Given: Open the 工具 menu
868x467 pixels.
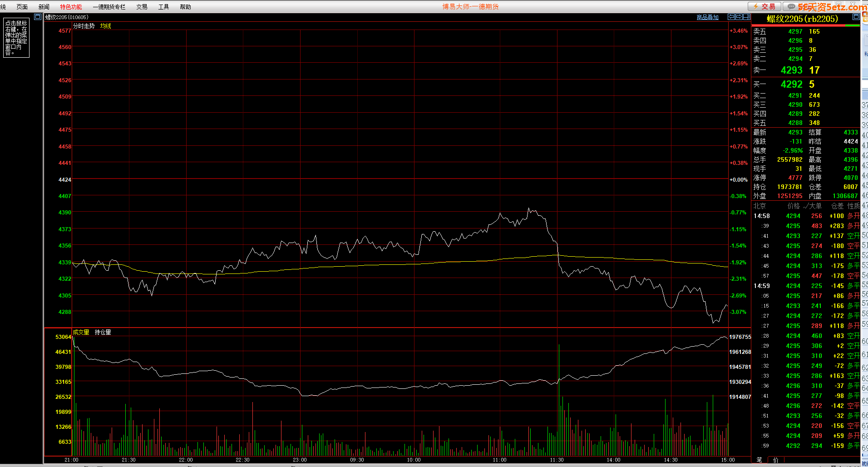Looking at the screenshot, I should tap(163, 7).
